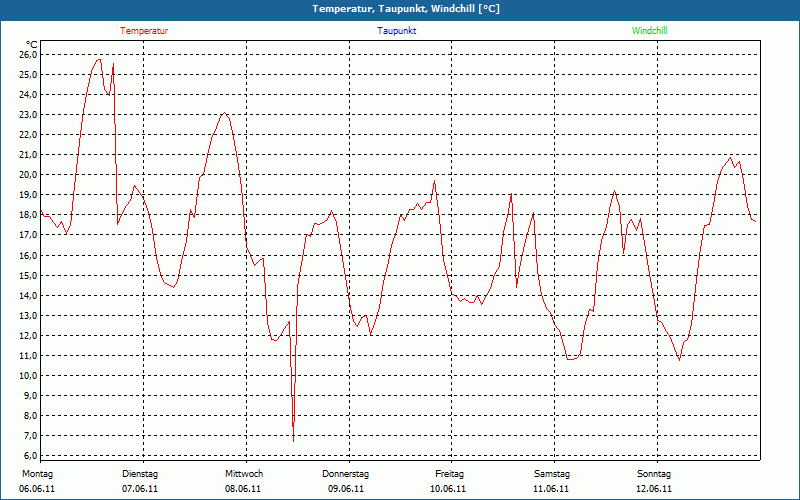
Task: Click the Freitag day label
Action: click(x=449, y=474)
